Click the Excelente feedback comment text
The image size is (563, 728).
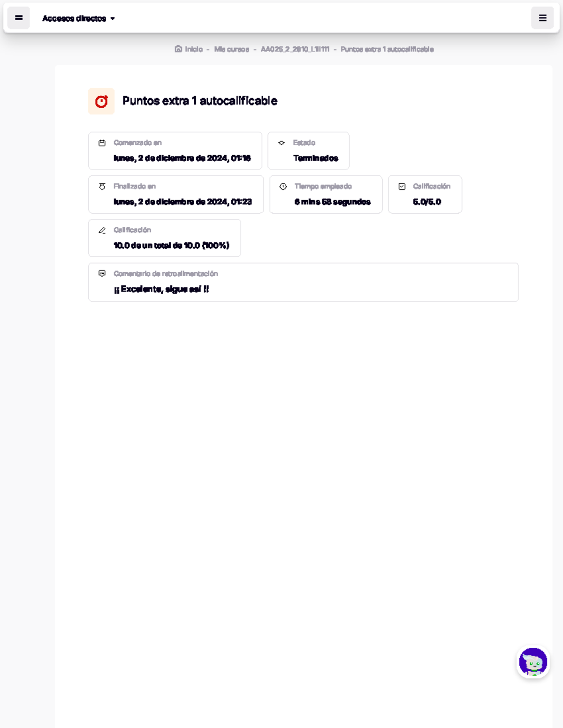(161, 289)
